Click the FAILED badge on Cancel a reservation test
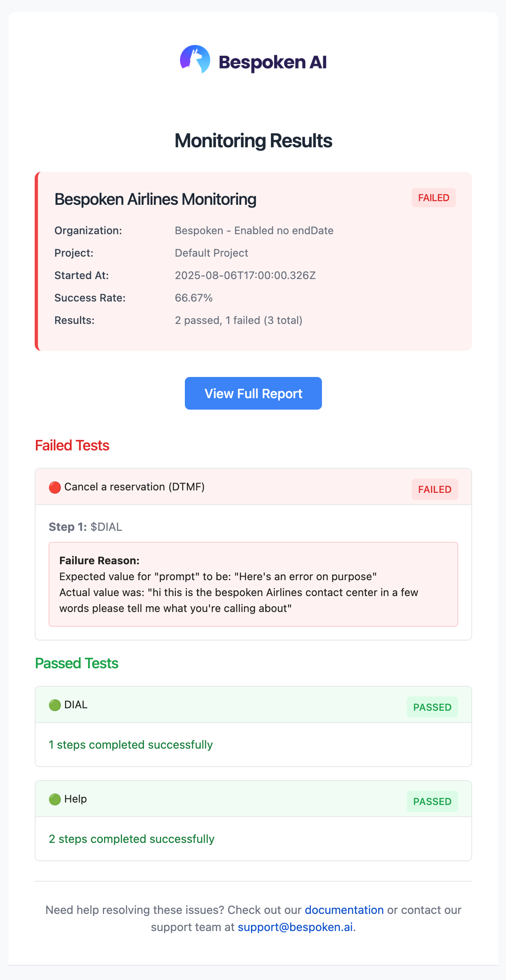Image resolution: width=506 pixels, height=980 pixels. (435, 489)
